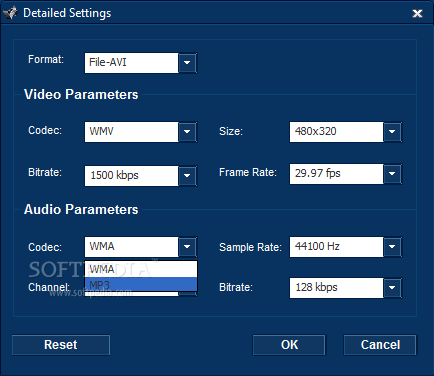Open the Frame Rate dropdown arrow
This screenshot has width=434, height=376.
(x=392, y=173)
